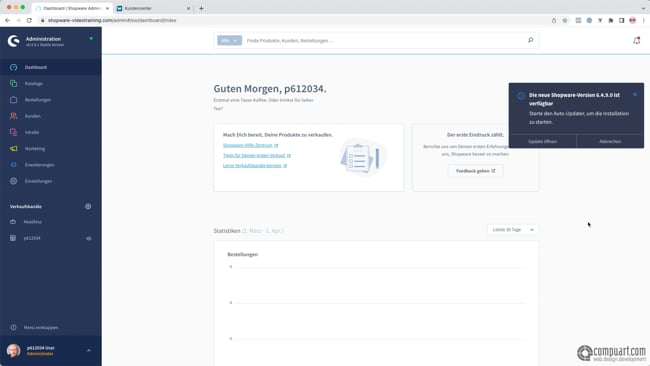Click the Bestellungen chart title
The width and height of the screenshot is (650, 366).
click(243, 254)
